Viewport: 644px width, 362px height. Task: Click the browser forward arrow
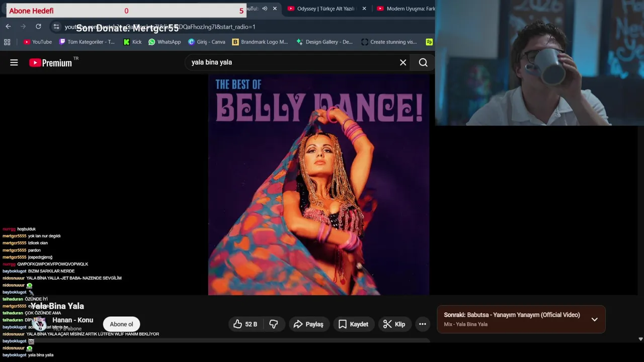click(x=23, y=27)
